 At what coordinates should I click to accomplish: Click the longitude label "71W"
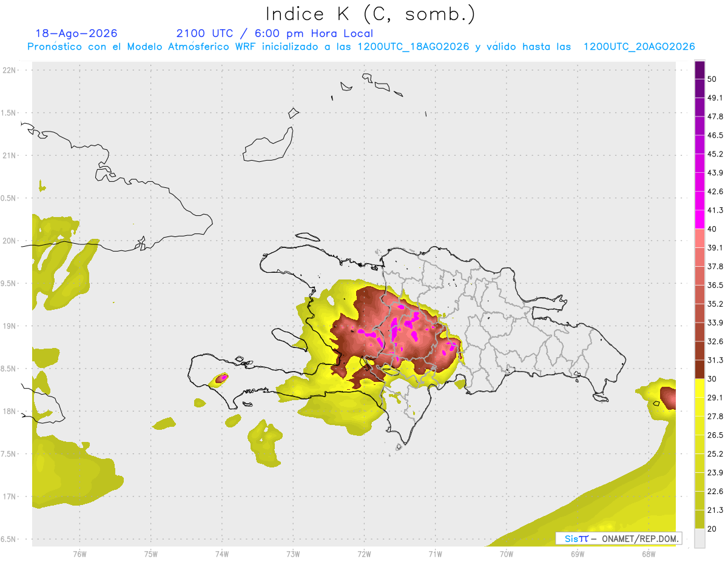point(435,554)
